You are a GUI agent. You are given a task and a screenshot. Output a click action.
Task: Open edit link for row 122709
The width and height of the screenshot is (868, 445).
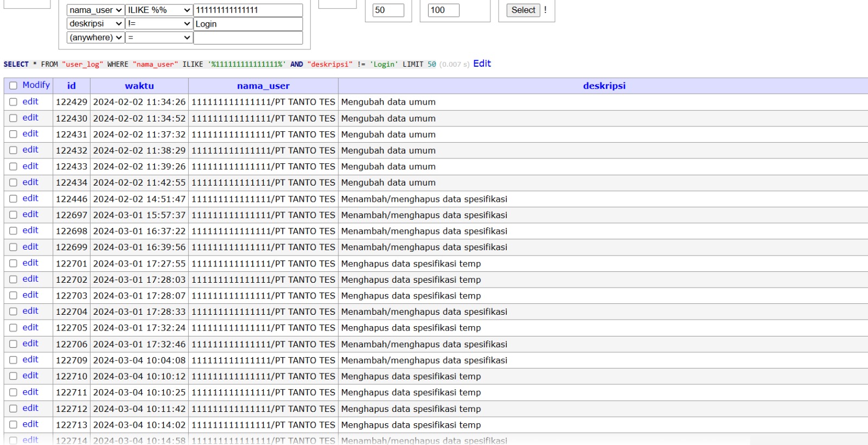point(30,360)
